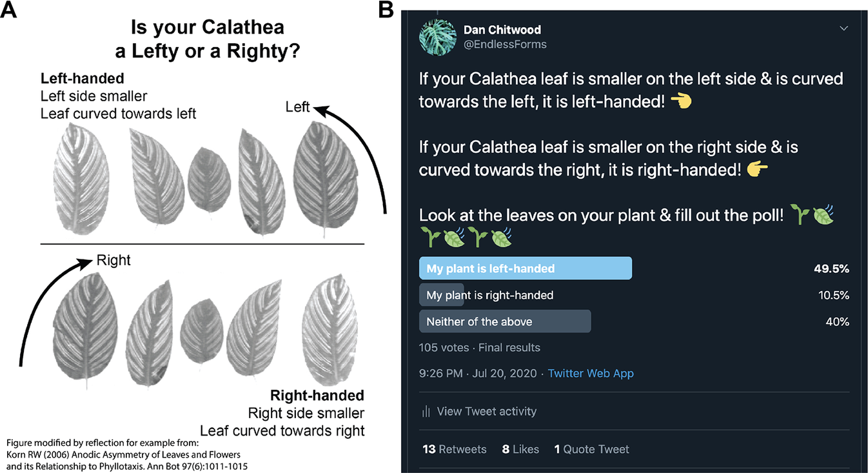Screen dimensions: 868x473
Task: Open the tweet options chevron menu
Action: [843, 28]
